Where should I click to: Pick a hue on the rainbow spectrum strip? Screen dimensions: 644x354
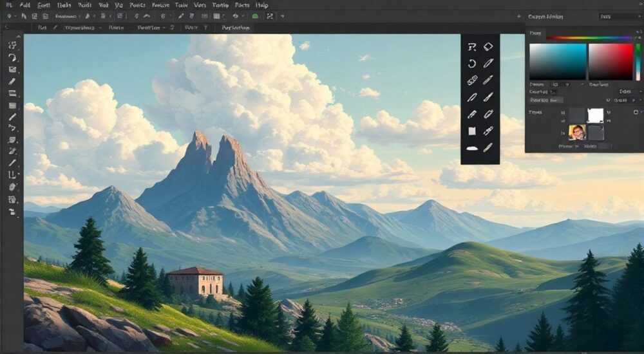click(589, 38)
